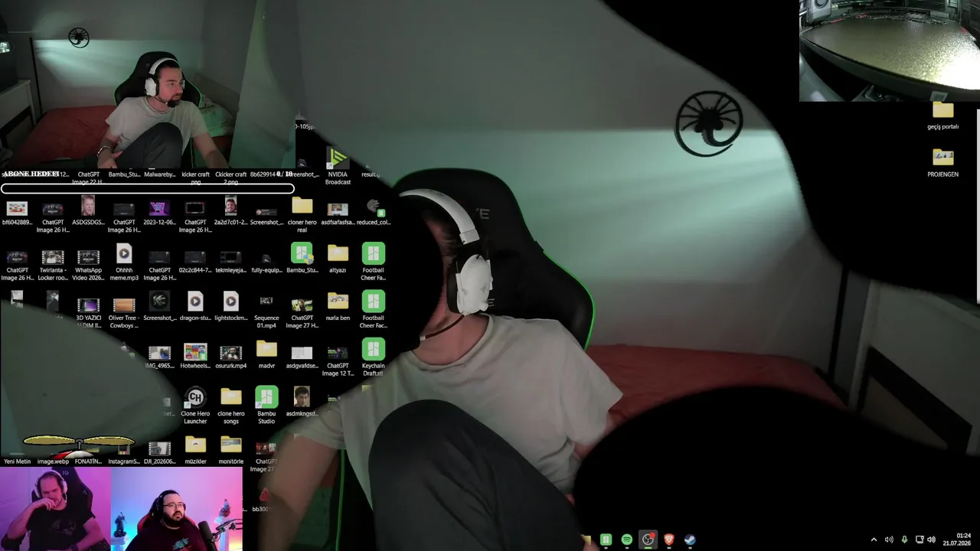Select the 'müzikler' folder
The height and width of the screenshot is (551, 980).
[195, 451]
